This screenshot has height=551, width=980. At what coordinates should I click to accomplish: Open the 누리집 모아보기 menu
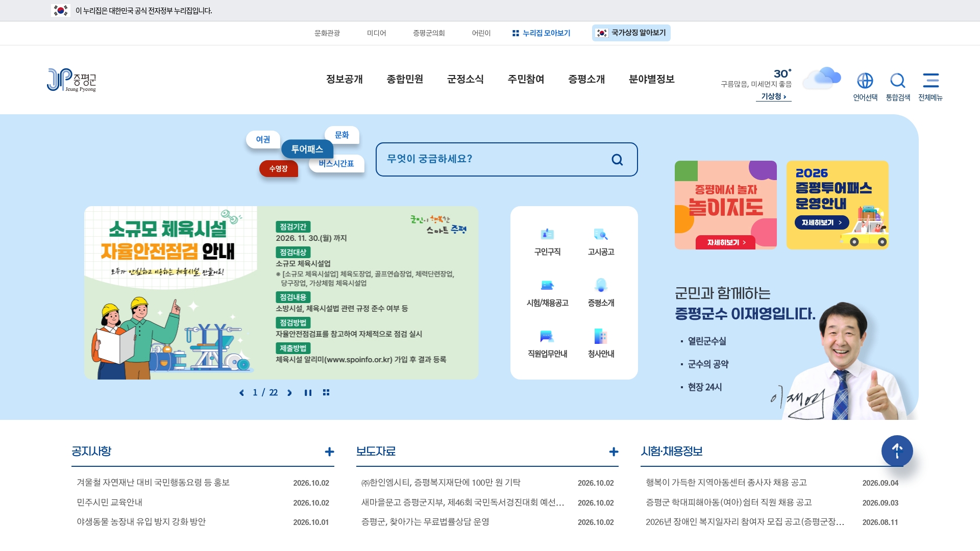[541, 33]
